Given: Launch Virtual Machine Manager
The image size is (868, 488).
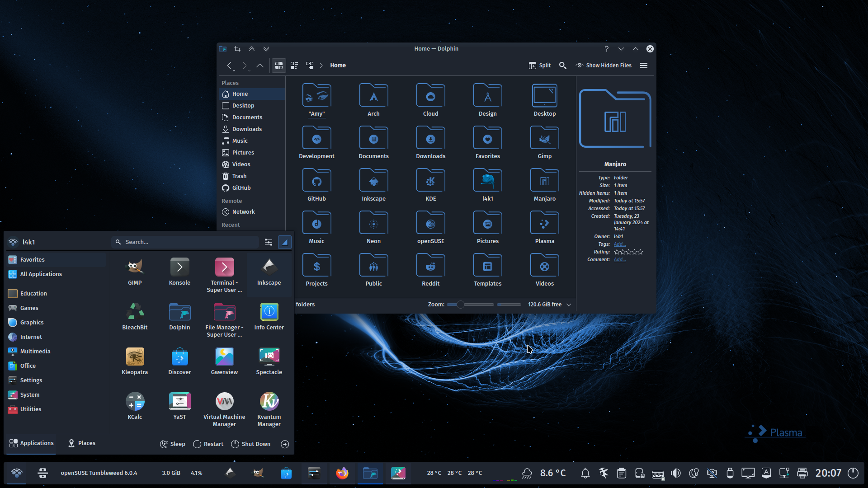Looking at the screenshot, I should coord(224,410).
